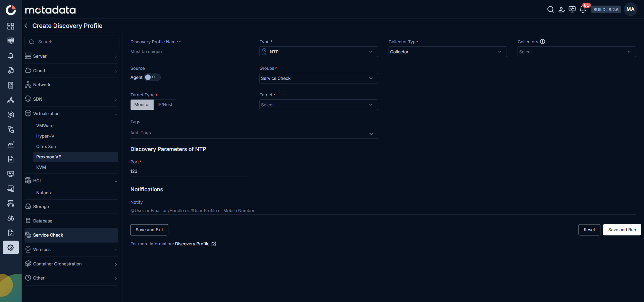644x302 pixels.
Task: Open the trend chart icon in left rail
Action: tap(11, 144)
